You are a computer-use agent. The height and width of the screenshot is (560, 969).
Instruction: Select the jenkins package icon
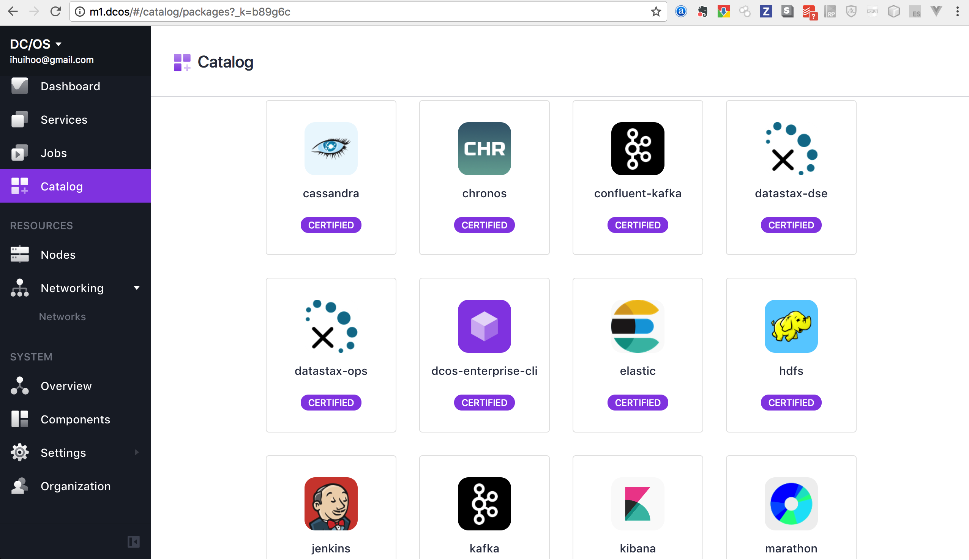pos(331,504)
